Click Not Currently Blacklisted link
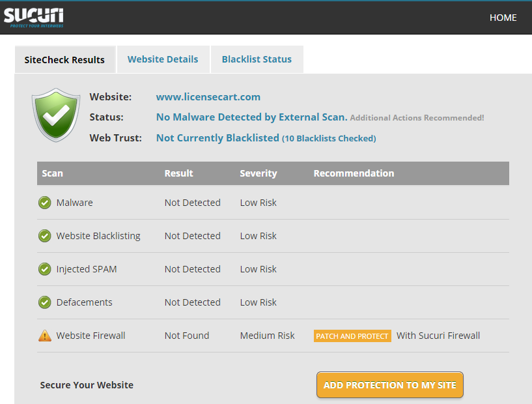The image size is (532, 404). click(217, 138)
